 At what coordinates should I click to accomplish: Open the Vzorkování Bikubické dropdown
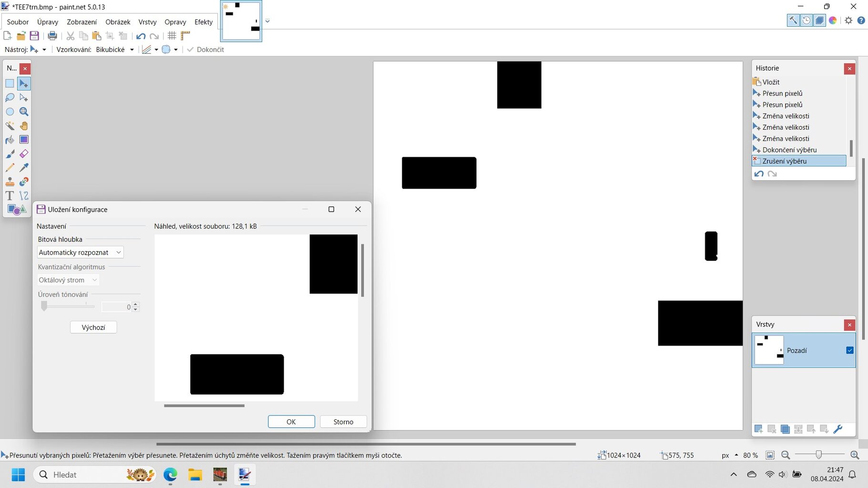coord(114,50)
